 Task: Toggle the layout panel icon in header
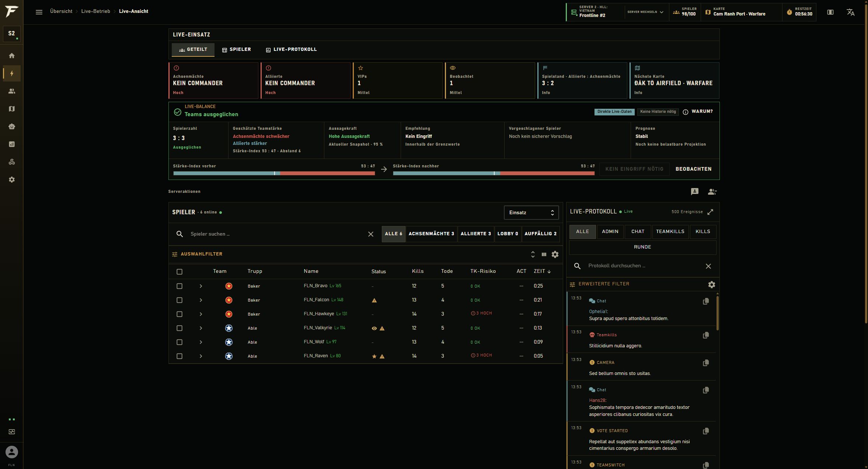830,12
